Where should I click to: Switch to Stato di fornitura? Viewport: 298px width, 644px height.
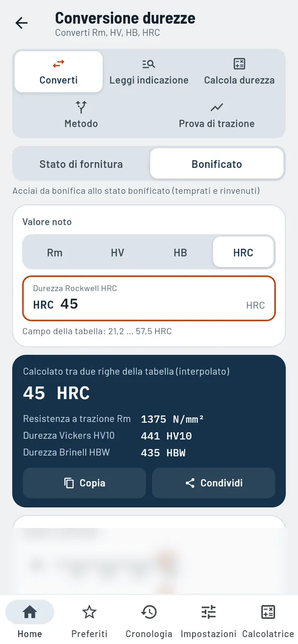[81, 164]
